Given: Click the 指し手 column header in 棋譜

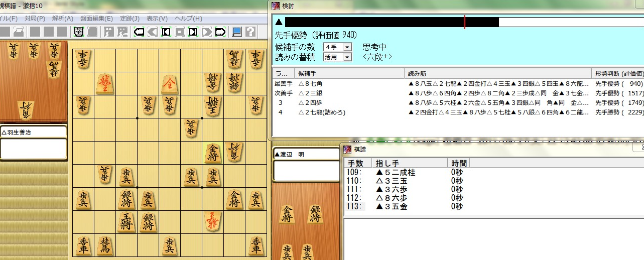Looking at the screenshot, I should pyautogui.click(x=410, y=163).
